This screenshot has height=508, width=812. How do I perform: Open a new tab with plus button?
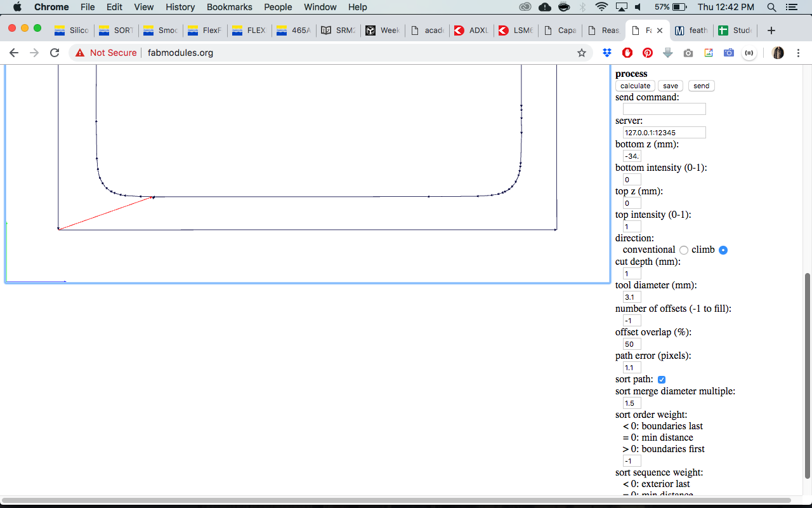771,30
